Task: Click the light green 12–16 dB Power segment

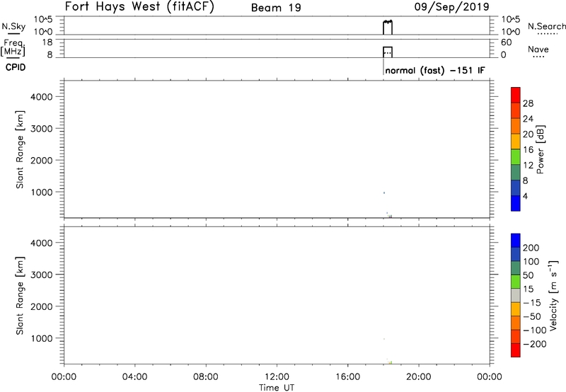Action: click(516, 157)
